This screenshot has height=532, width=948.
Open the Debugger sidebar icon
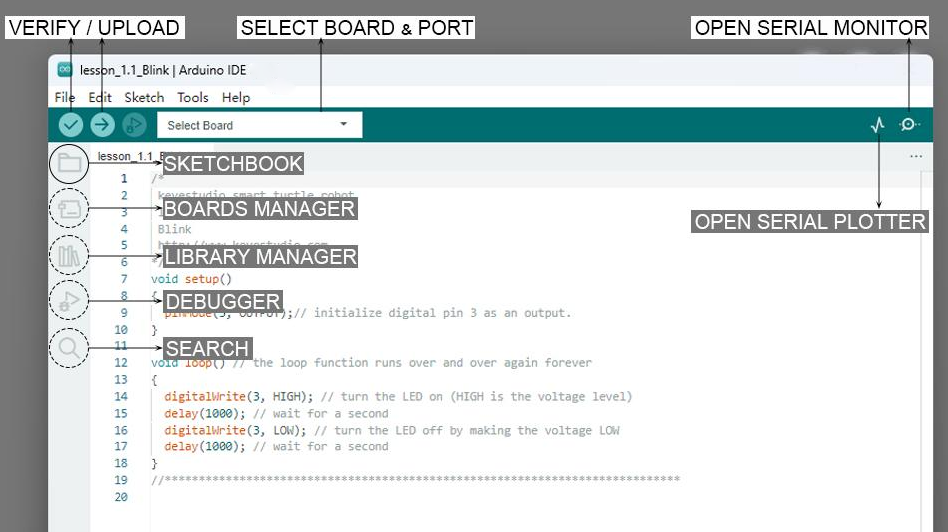point(69,300)
